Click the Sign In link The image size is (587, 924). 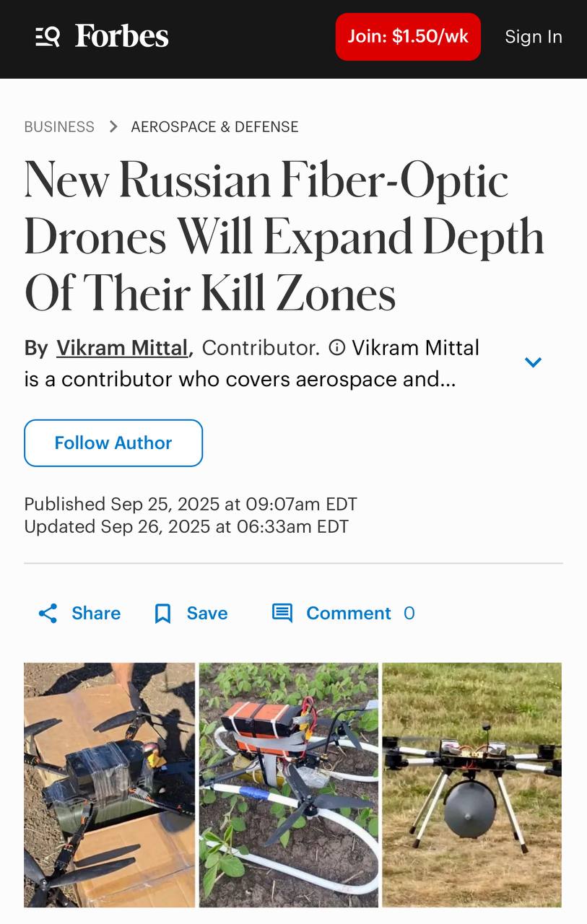533,37
